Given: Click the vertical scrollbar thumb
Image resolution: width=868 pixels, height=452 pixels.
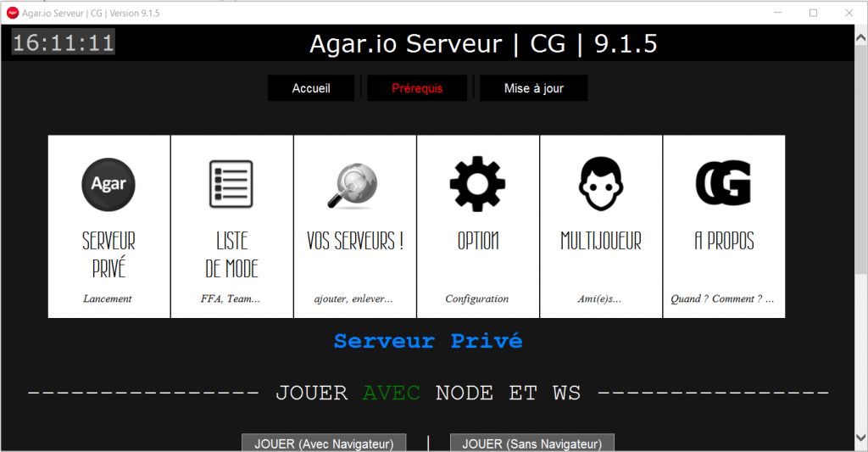Looking at the screenshot, I should click(x=861, y=159).
